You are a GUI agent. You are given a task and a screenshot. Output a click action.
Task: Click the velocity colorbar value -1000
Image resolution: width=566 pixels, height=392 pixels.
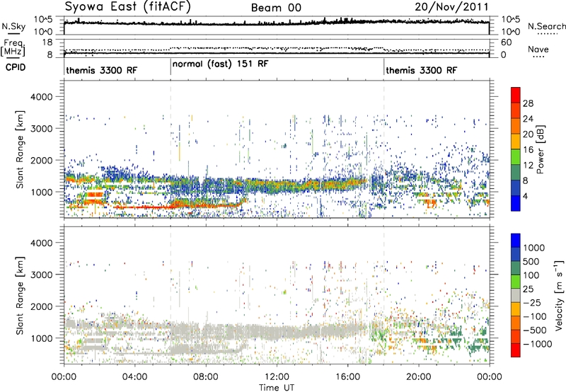pyautogui.click(x=537, y=344)
